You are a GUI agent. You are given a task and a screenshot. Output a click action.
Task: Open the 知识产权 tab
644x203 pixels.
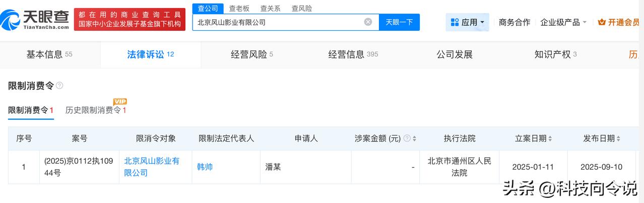click(x=555, y=55)
